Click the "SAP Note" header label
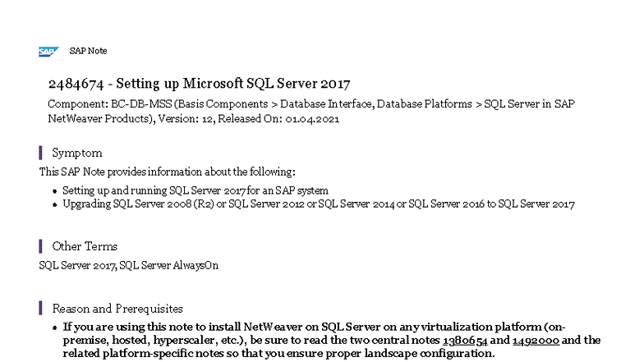This screenshot has height=362, width=644. click(88, 51)
